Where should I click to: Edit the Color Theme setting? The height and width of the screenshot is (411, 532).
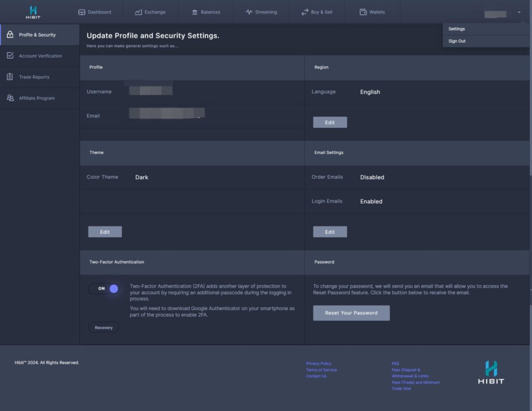(x=105, y=232)
